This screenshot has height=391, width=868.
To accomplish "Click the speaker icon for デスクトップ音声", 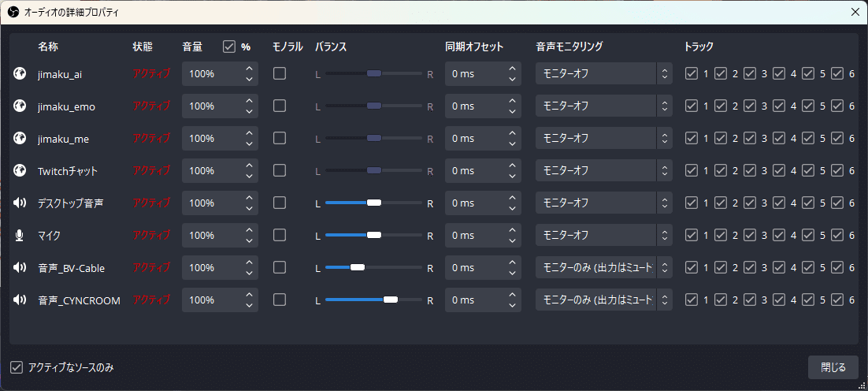I will (x=20, y=203).
